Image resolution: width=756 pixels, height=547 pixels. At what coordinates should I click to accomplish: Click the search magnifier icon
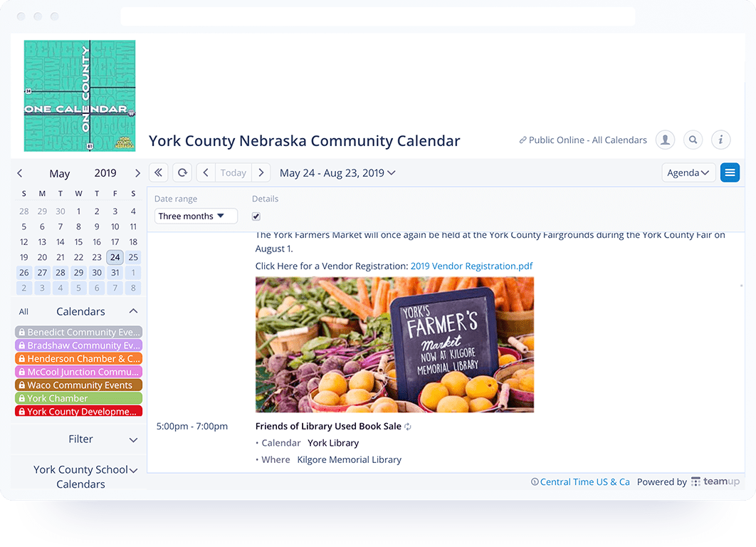693,140
